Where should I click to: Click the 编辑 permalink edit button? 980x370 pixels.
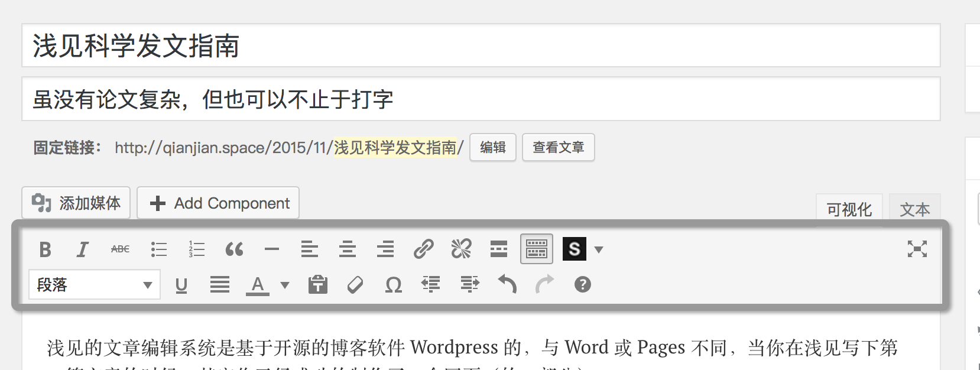click(x=493, y=147)
